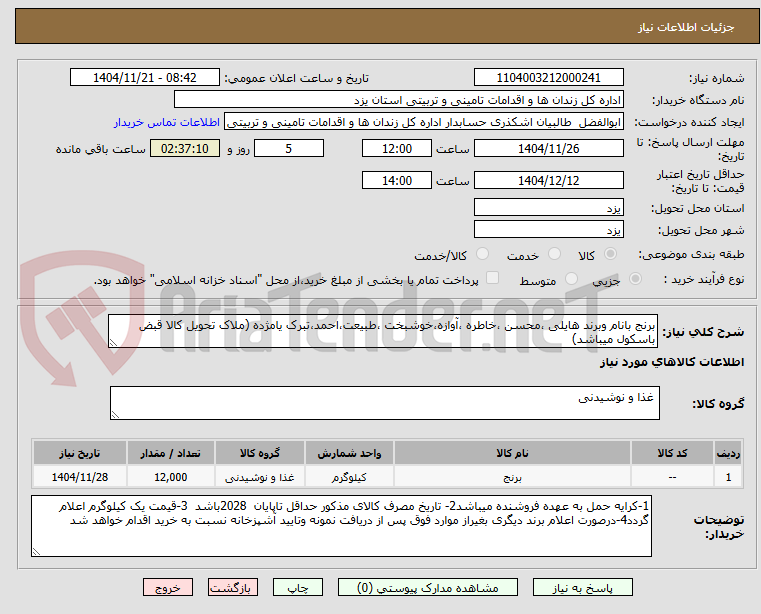Select the متوسط purchase type radio
The image size is (761, 614).
click(x=571, y=279)
